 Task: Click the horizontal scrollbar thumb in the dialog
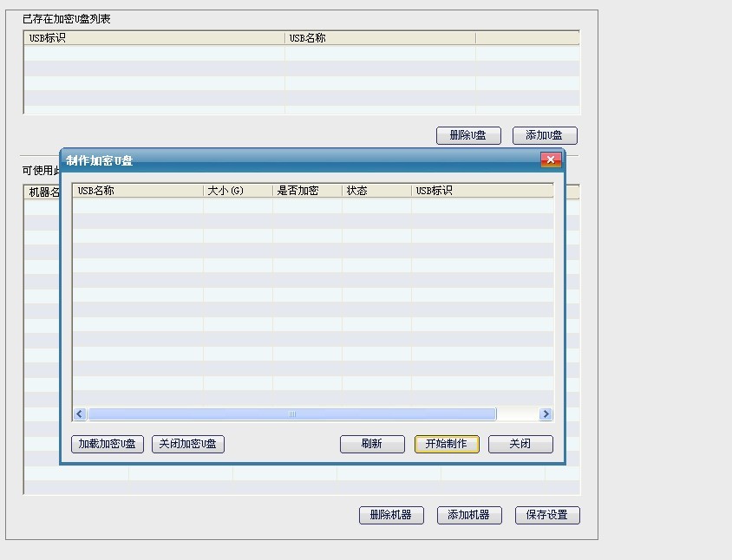(291, 414)
